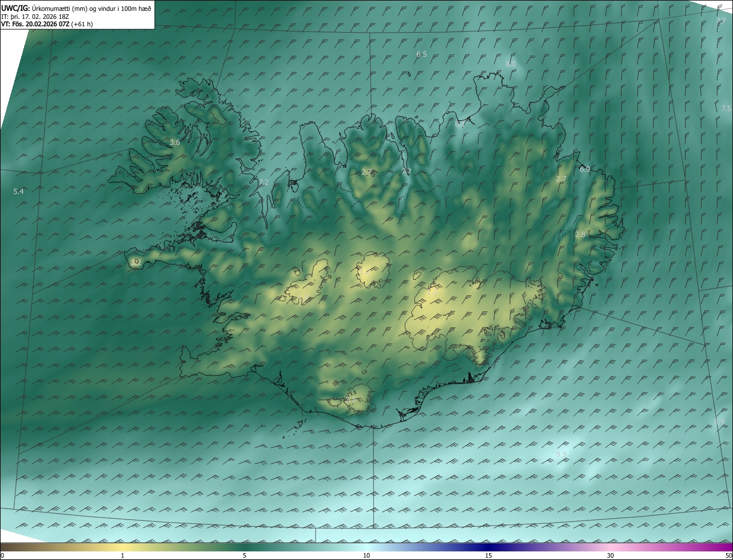Click the color scale tick label '30'
This screenshot has height=560, width=733.
tap(610, 556)
